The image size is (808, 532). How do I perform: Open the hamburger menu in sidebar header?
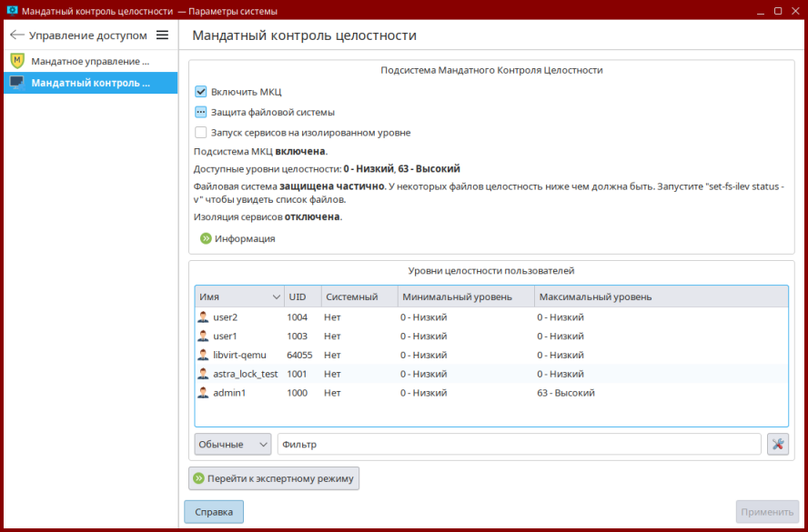163,35
